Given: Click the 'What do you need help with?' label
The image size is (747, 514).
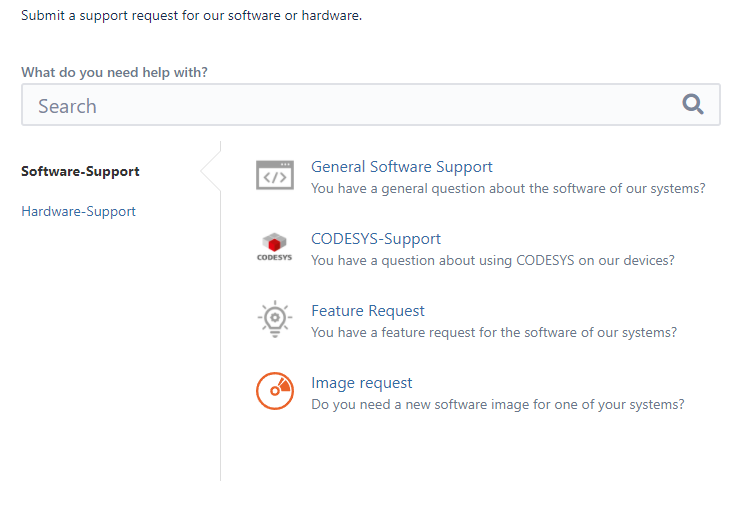Looking at the screenshot, I should pyautogui.click(x=114, y=72).
